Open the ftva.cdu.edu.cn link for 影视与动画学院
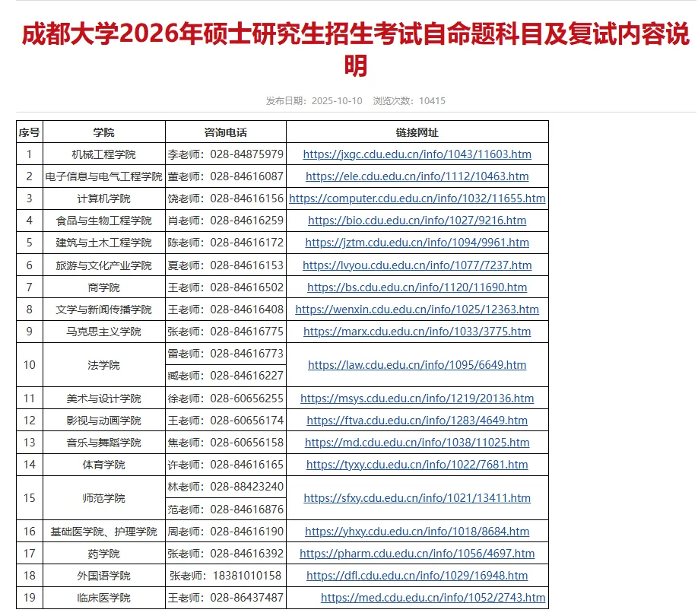 [x=417, y=421]
